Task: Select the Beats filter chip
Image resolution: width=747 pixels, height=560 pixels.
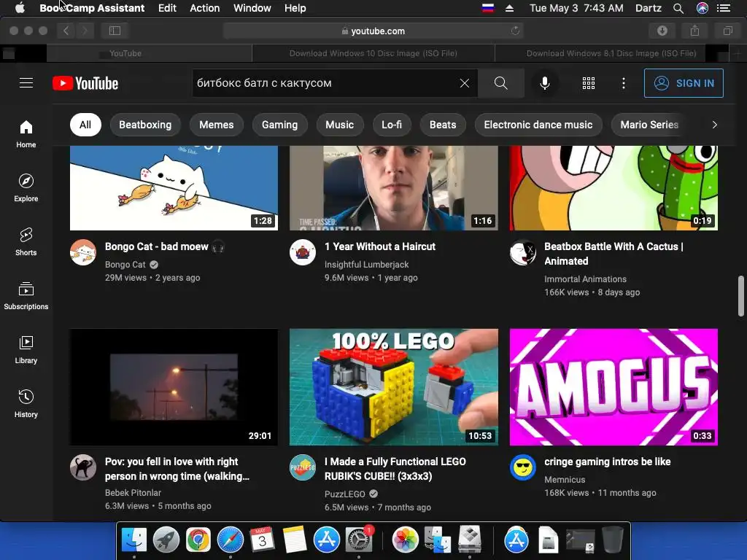Action: point(443,125)
